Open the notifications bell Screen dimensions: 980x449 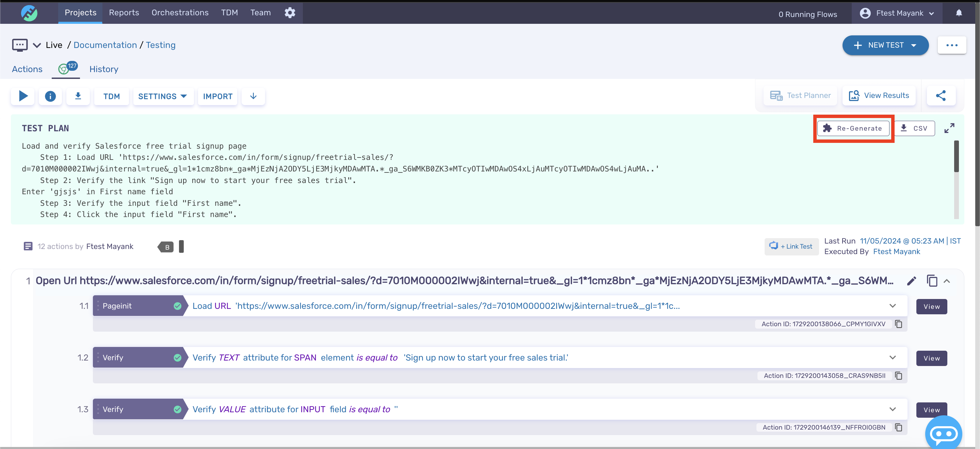click(959, 13)
